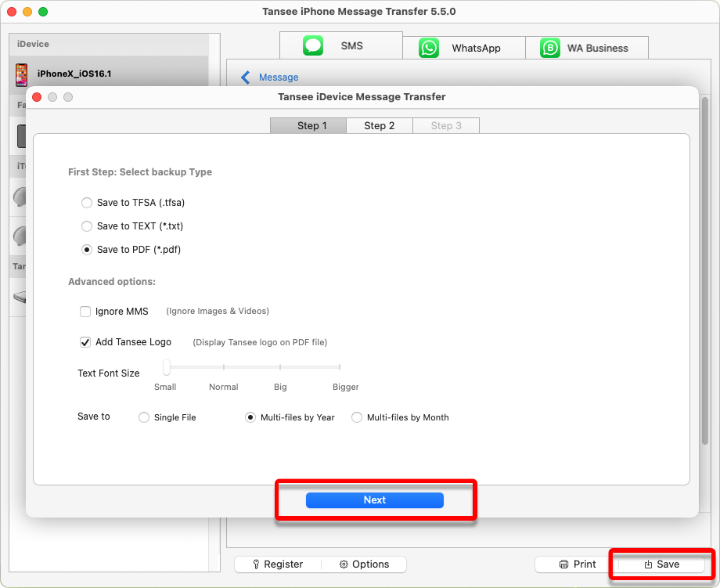Choose Multi-files by Year option

tap(250, 417)
